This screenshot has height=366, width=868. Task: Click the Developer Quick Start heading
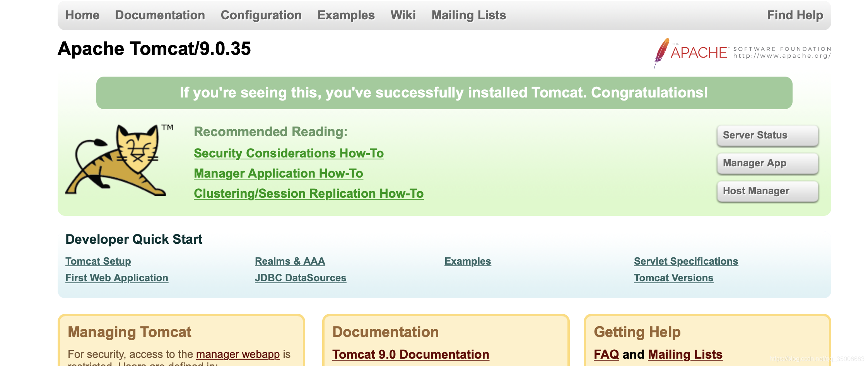(x=134, y=239)
